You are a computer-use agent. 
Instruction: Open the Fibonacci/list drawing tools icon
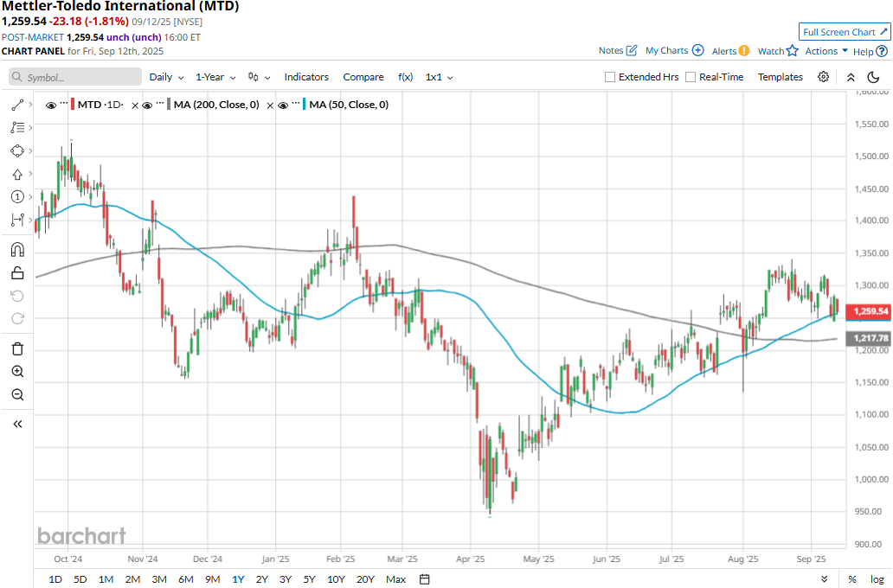(x=17, y=127)
